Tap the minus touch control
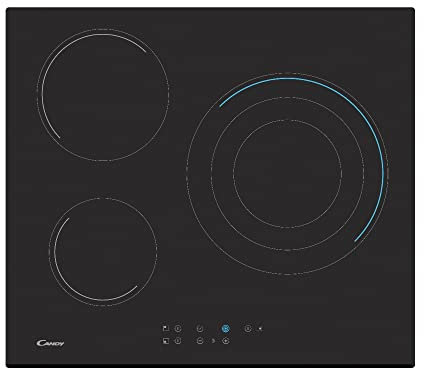Screen dimensions: 424x368 coord(200,341)
